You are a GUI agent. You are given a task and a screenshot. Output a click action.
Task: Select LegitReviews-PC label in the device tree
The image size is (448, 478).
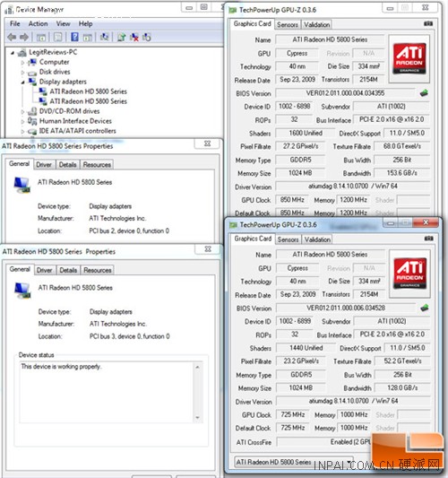pyautogui.click(x=53, y=52)
